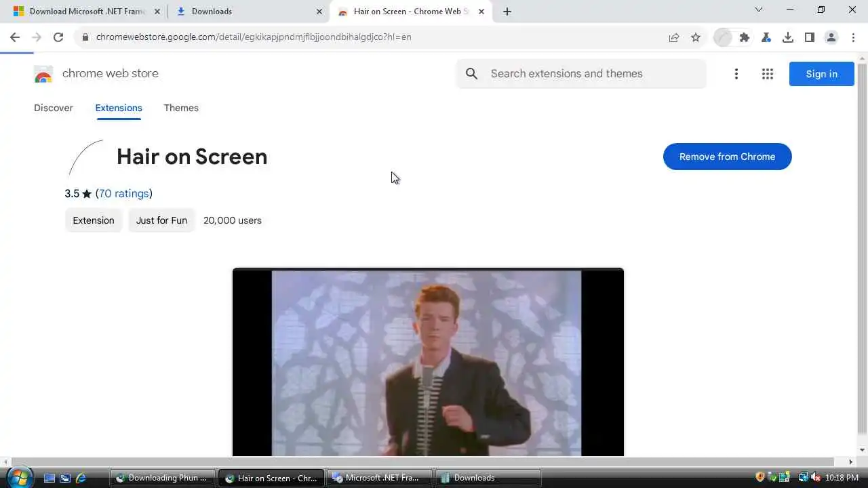The height and width of the screenshot is (488, 868).
Task: Click the Hair on Screen extension logo
Action: (x=86, y=157)
